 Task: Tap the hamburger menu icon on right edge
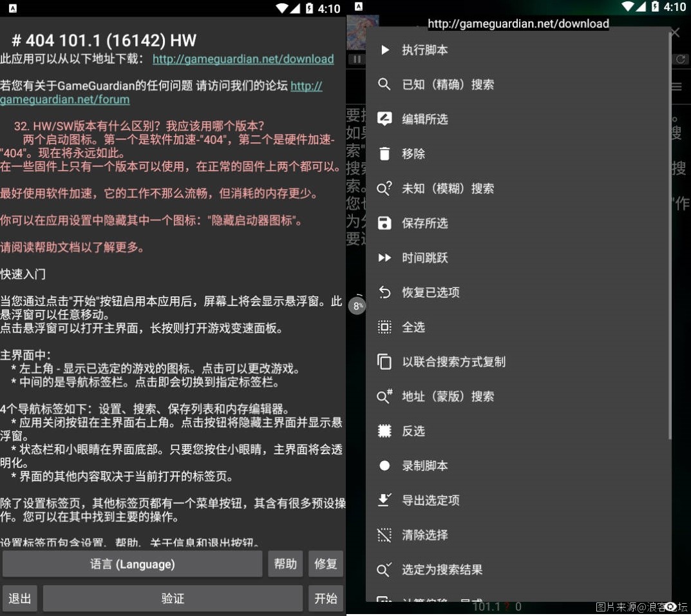(677, 86)
